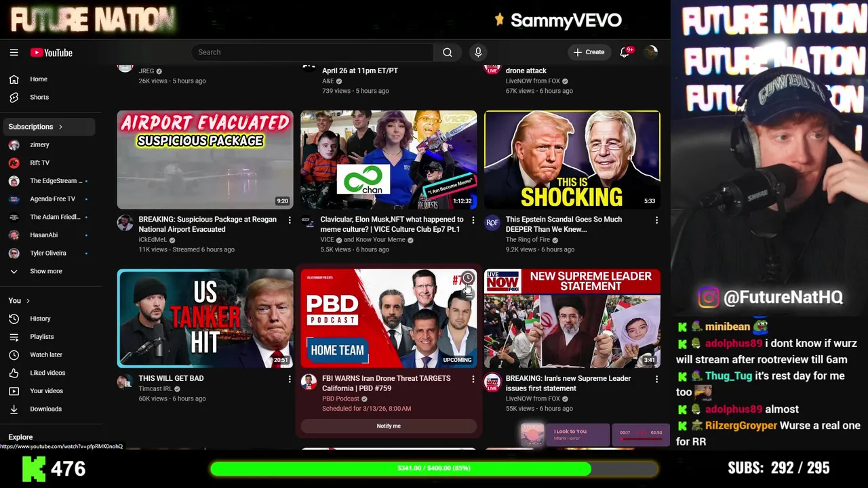
Task: Open PBD Podcast channel name link
Action: 340,399
